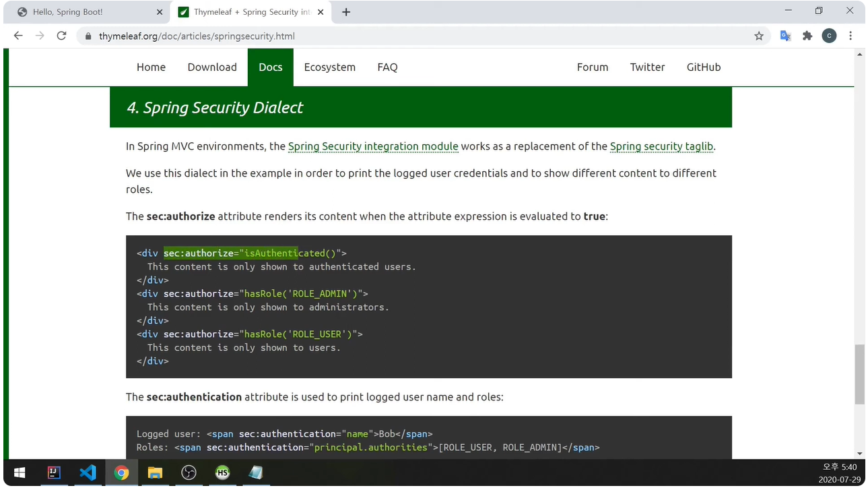Open the FAQ nav item
Viewport: 868px width, 488px height.
point(387,67)
